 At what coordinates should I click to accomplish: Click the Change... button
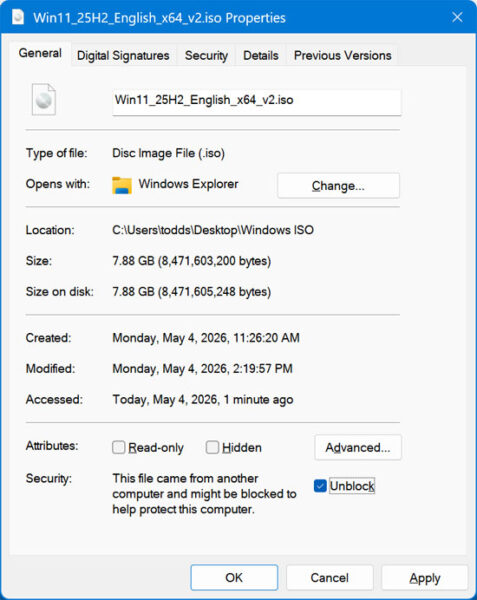point(338,186)
